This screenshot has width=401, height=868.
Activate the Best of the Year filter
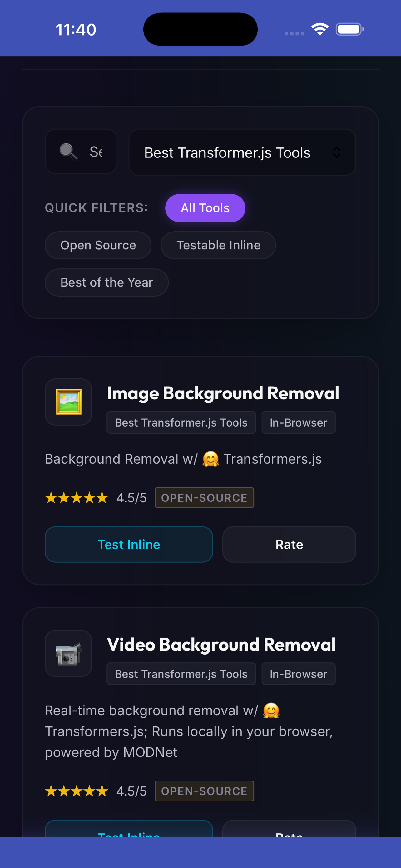click(x=107, y=282)
